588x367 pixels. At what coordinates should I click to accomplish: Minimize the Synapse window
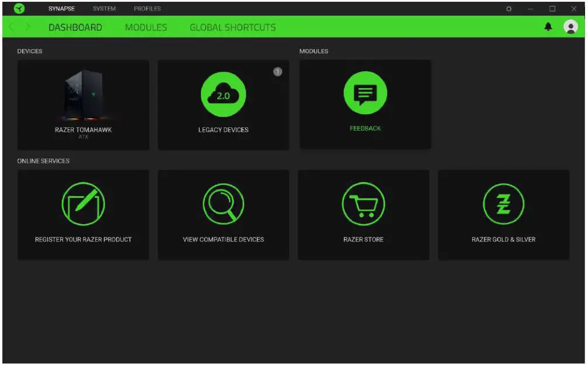pyautogui.click(x=530, y=9)
